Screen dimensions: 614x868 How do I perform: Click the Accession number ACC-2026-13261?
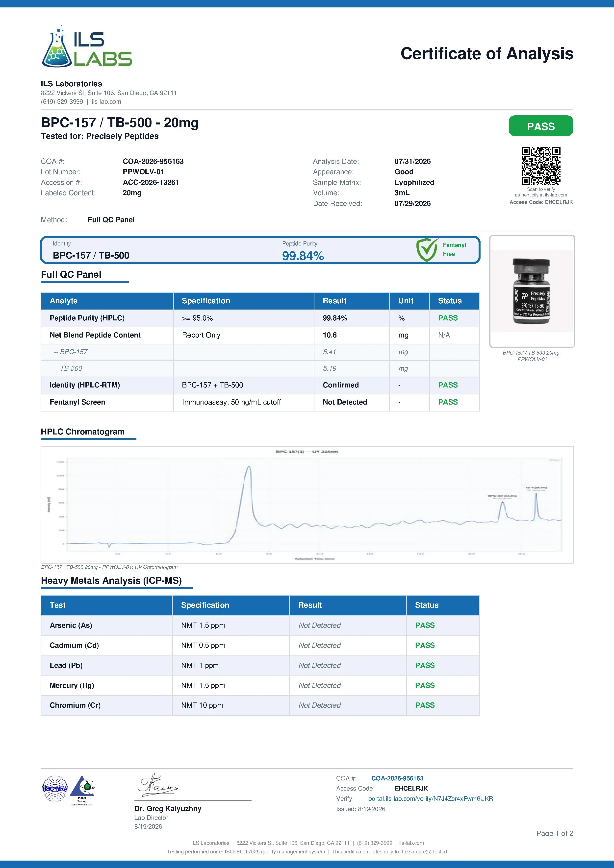pos(151,183)
